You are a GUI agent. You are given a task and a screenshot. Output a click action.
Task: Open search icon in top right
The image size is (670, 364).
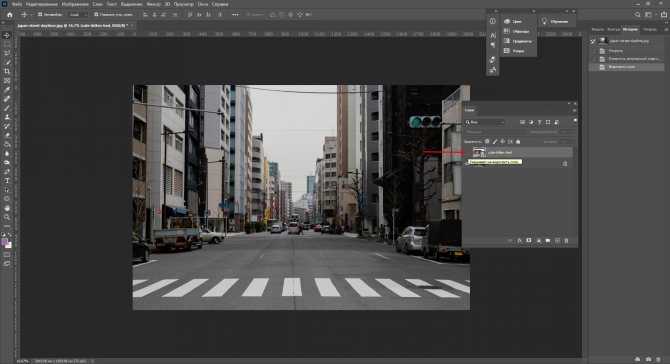pyautogui.click(x=637, y=15)
